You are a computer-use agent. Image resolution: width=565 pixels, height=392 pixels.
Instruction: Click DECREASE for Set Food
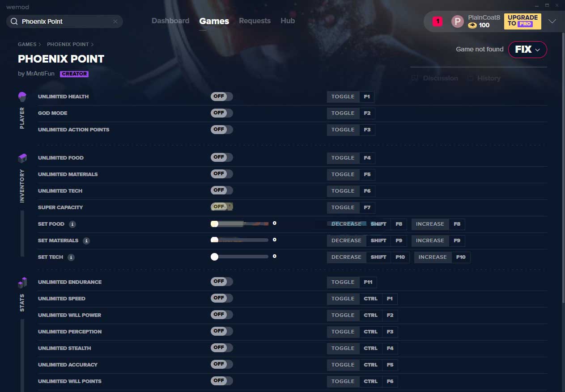pos(346,224)
